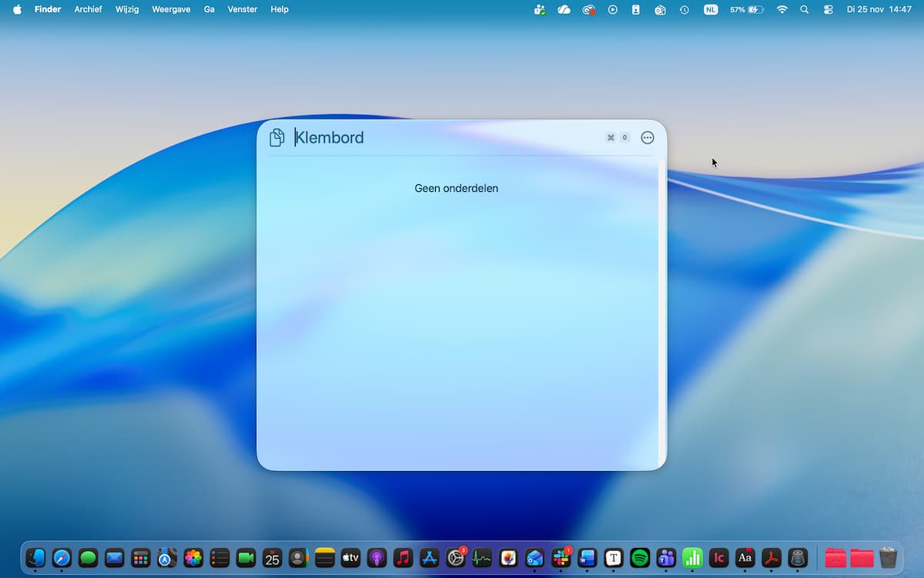The width and height of the screenshot is (924, 578).
Task: Open Safari in the Dock
Action: click(x=62, y=557)
